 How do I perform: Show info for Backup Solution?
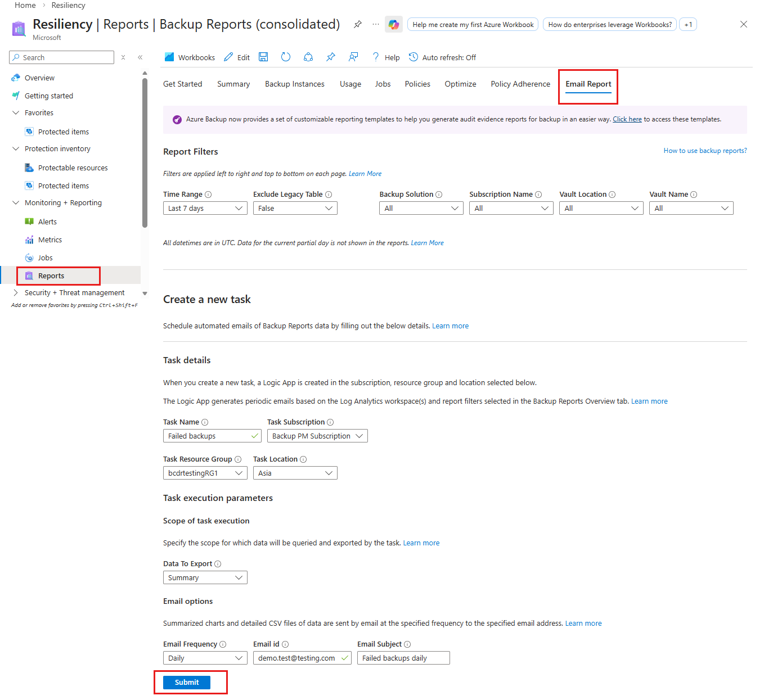439,195
